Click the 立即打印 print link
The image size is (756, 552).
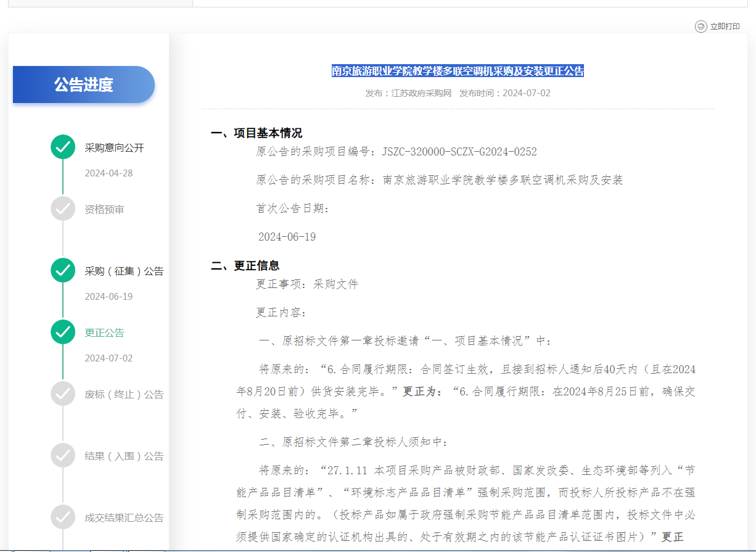click(x=725, y=27)
